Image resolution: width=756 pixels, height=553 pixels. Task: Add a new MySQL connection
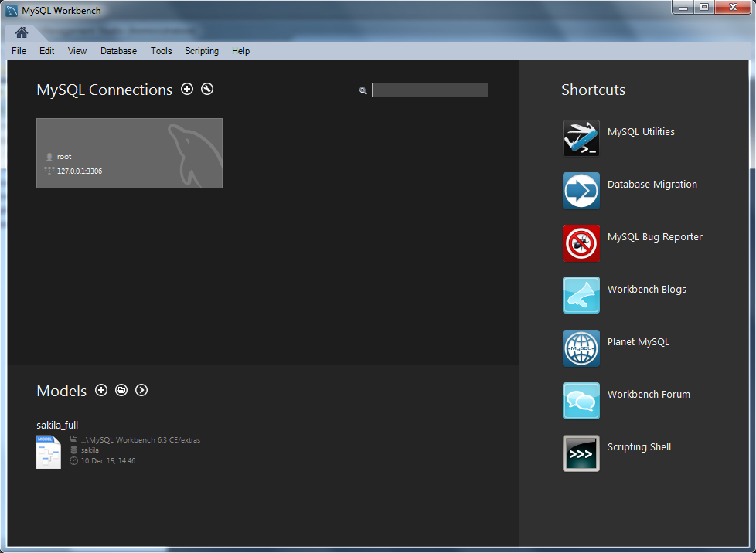pyautogui.click(x=187, y=89)
